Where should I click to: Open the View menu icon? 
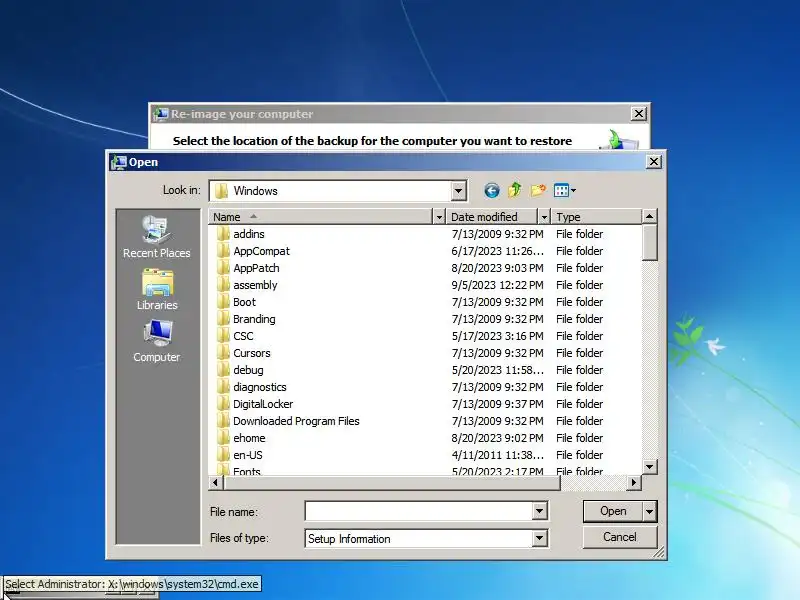tap(565, 190)
